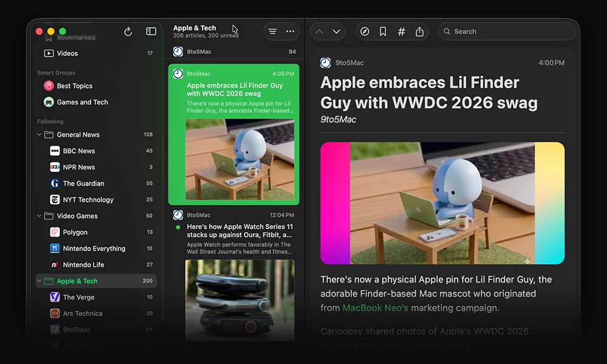Image resolution: width=607 pixels, height=364 pixels.
Task: Open Lil Finder Guy thumbnail in list
Action: (x=240, y=159)
